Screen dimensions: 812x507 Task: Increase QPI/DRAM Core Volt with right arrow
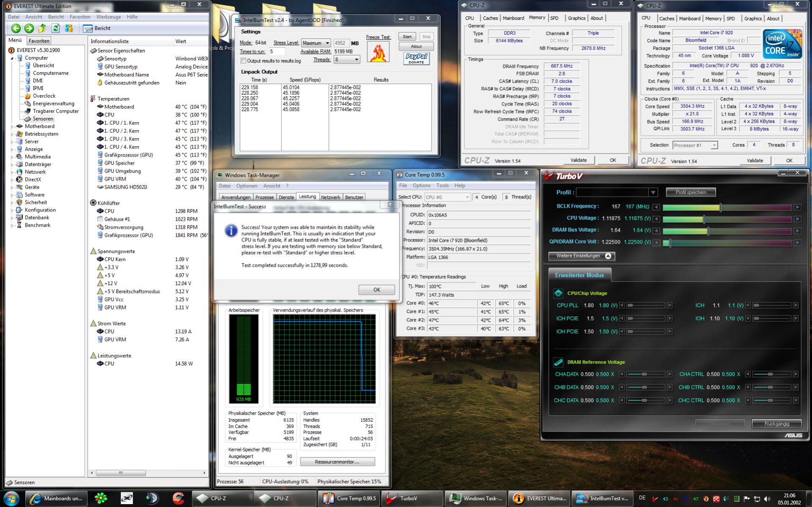point(797,243)
